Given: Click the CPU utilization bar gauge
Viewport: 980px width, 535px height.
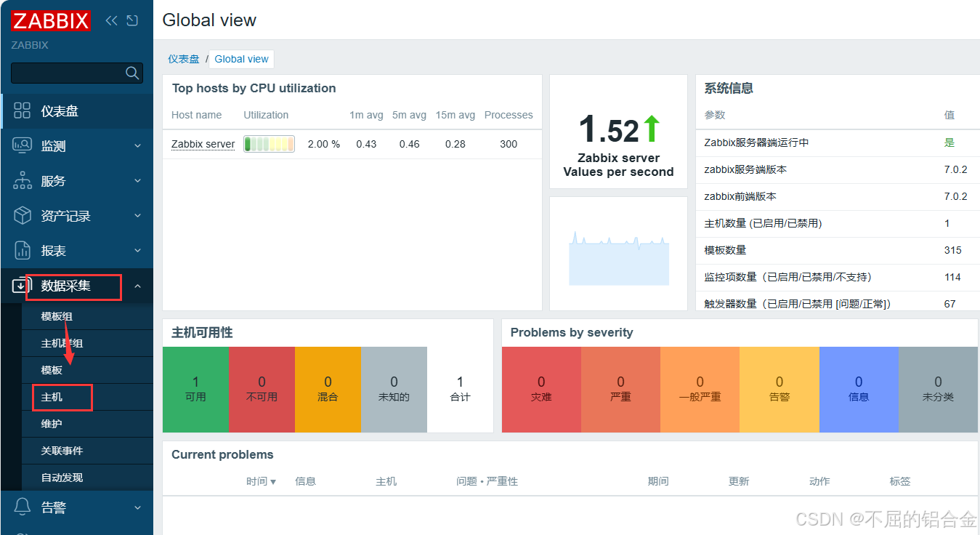Looking at the screenshot, I should click(x=269, y=144).
